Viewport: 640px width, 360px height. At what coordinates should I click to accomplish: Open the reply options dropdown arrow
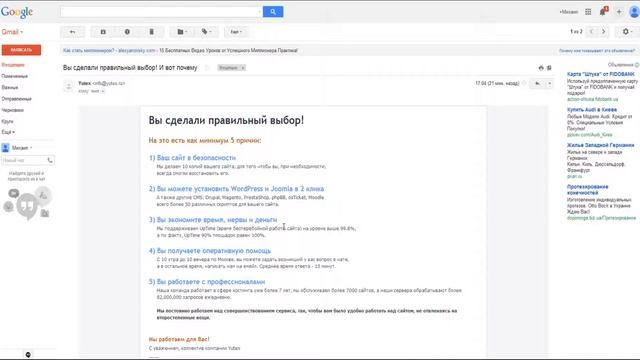pos(549,83)
